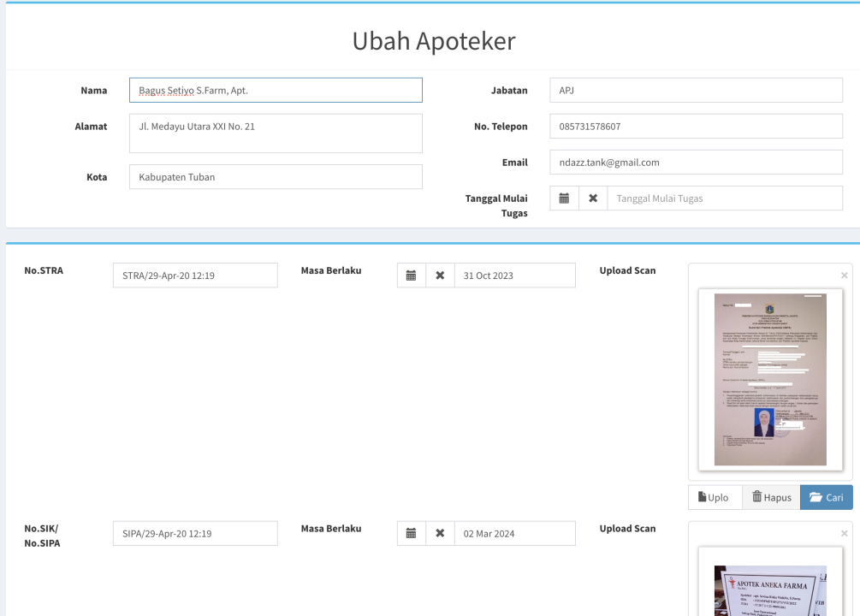This screenshot has height=616, width=860.
Task: Clear the Tanggal Mulai Tugas date
Action: pyautogui.click(x=592, y=198)
